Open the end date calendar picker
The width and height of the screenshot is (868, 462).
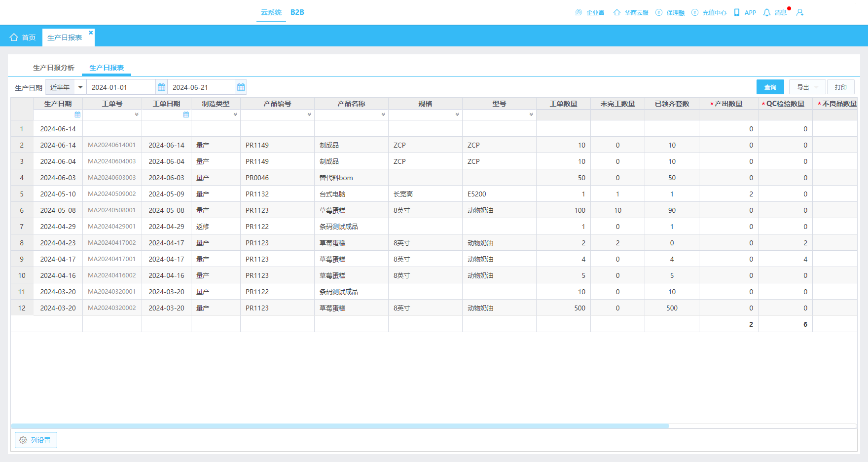(241, 87)
